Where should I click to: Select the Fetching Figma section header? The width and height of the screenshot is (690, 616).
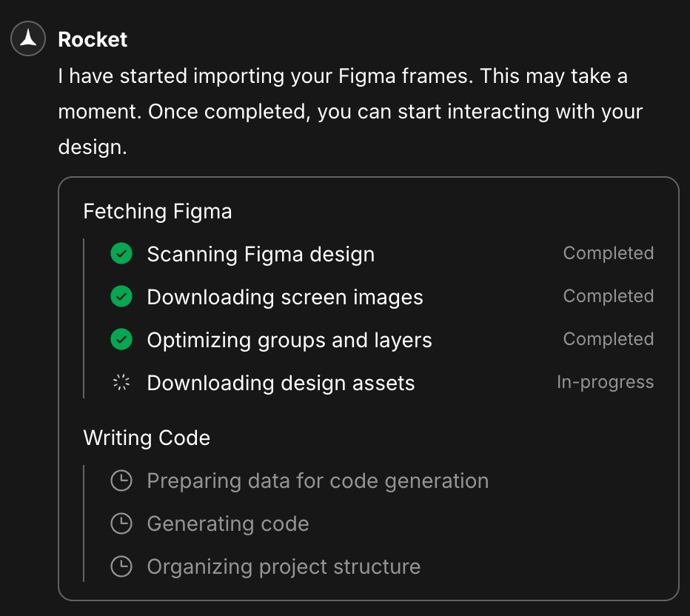coord(158,211)
